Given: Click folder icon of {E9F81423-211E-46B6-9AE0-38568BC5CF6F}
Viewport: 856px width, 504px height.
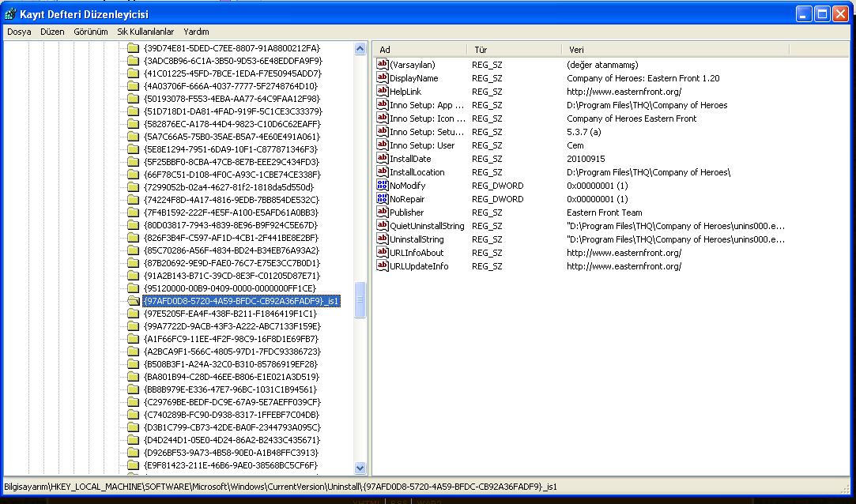Looking at the screenshot, I should point(134,465).
